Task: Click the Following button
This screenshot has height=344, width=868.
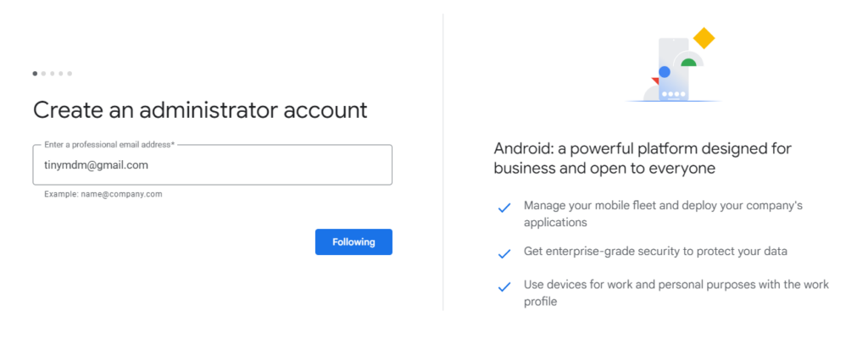Action: point(353,241)
